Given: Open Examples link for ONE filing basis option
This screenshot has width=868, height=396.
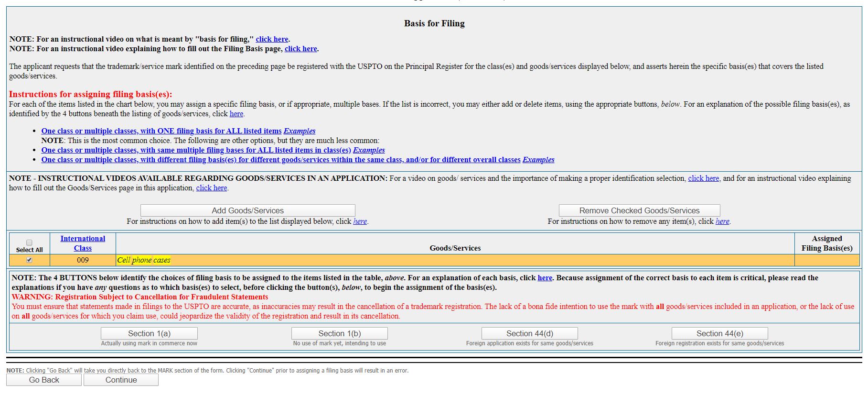Looking at the screenshot, I should click(300, 131).
